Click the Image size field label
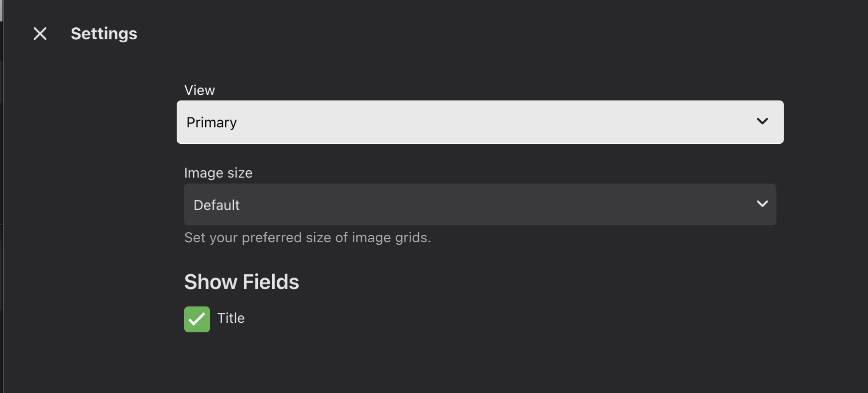This screenshot has height=393, width=868. coord(218,173)
